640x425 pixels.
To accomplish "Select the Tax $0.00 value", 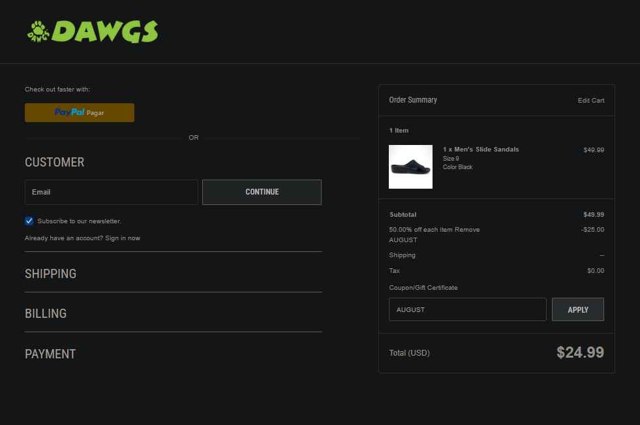I will pyautogui.click(x=596, y=271).
